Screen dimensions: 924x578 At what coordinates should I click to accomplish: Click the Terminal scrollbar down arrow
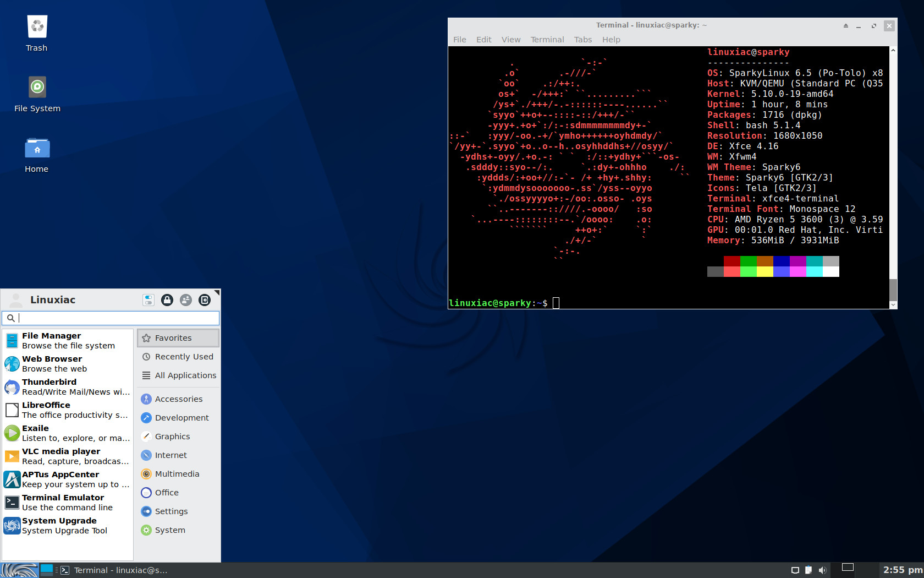click(x=893, y=304)
